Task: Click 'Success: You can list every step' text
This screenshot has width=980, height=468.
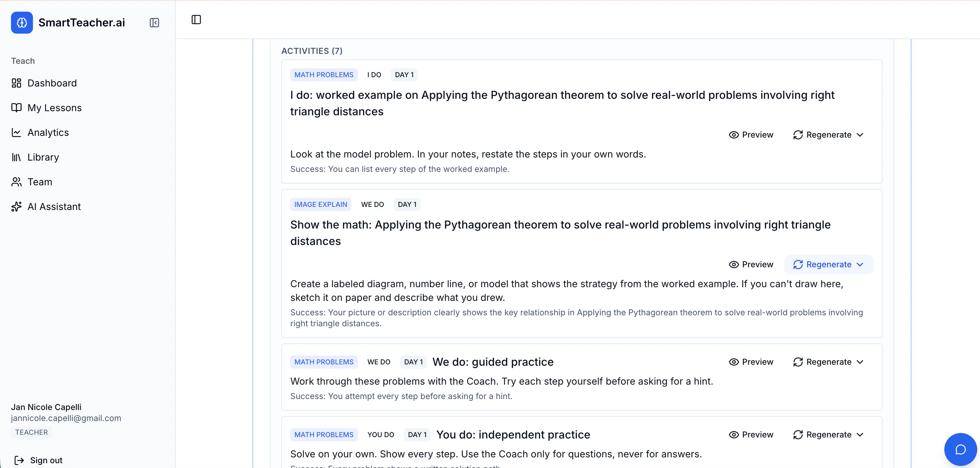Action: pos(399,169)
